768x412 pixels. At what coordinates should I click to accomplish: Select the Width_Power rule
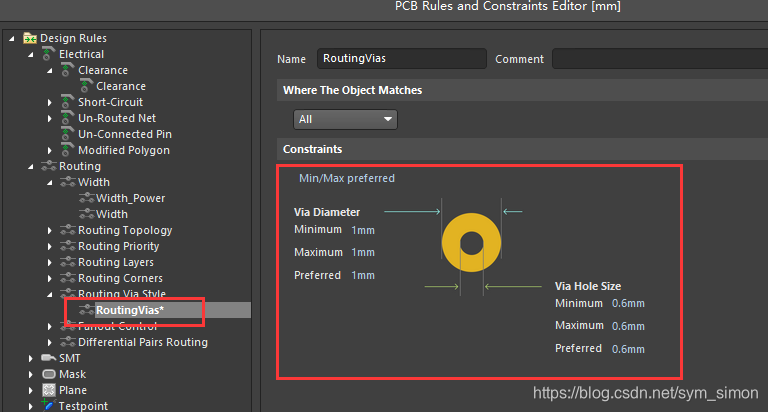coord(130,198)
